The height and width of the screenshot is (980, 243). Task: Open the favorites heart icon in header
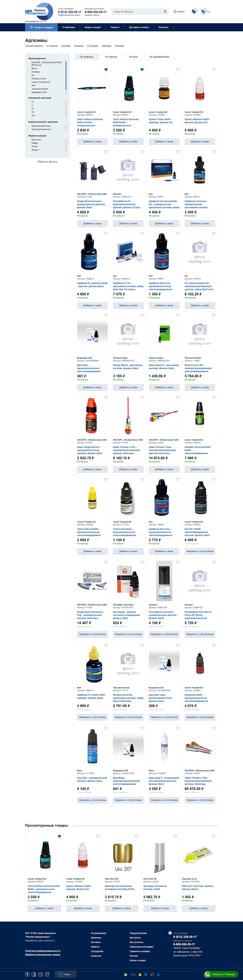[x=194, y=12]
